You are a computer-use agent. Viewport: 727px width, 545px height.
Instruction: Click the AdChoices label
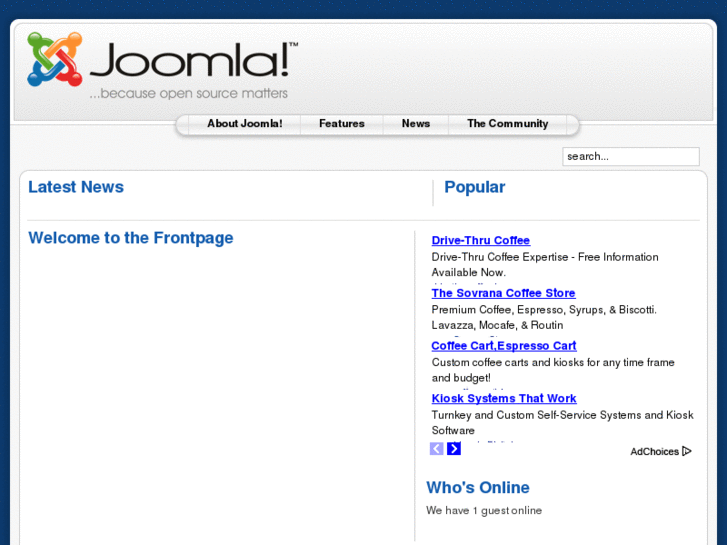655,451
